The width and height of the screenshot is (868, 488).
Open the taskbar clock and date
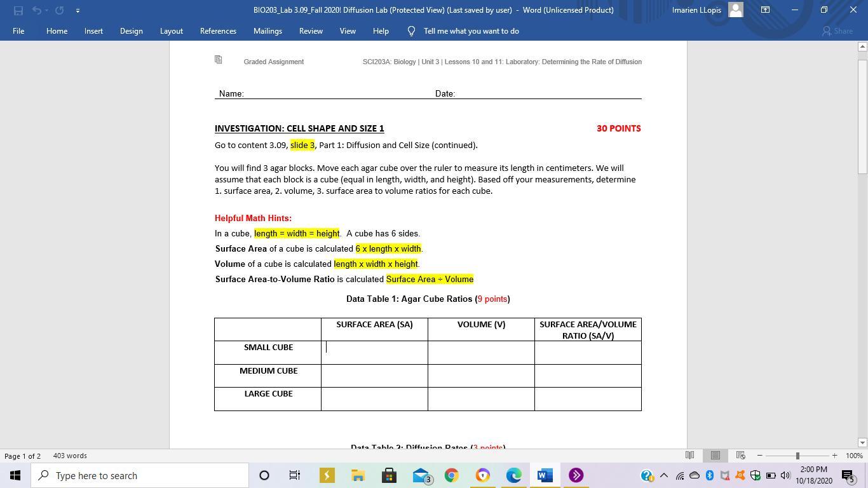click(813, 475)
